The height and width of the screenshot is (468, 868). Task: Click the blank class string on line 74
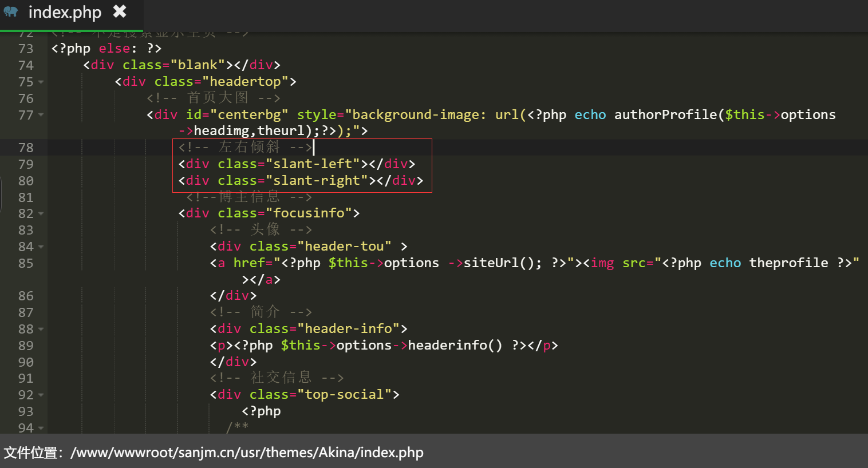coord(198,65)
